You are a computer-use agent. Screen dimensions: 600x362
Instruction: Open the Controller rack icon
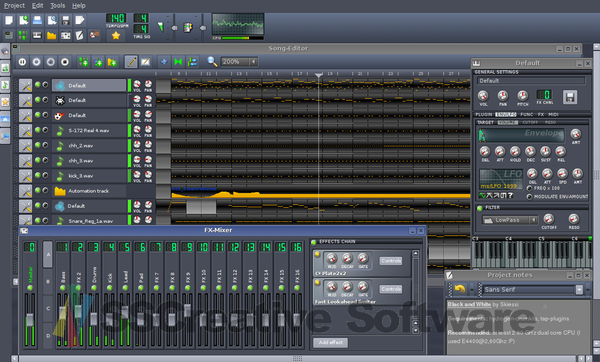pos(94,36)
